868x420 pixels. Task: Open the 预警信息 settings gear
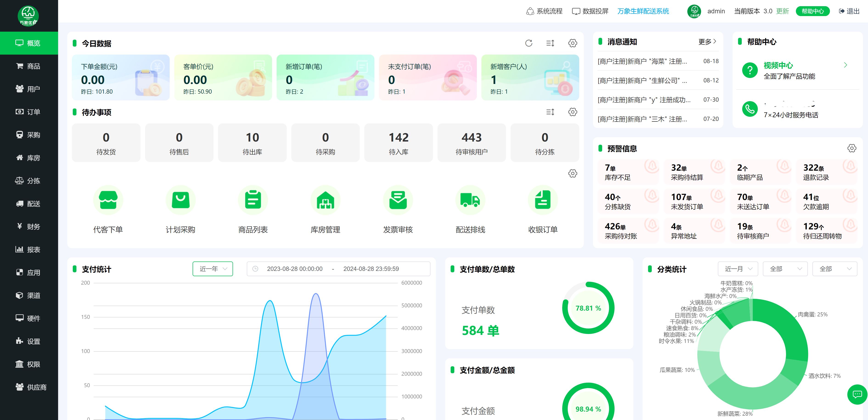[852, 148]
